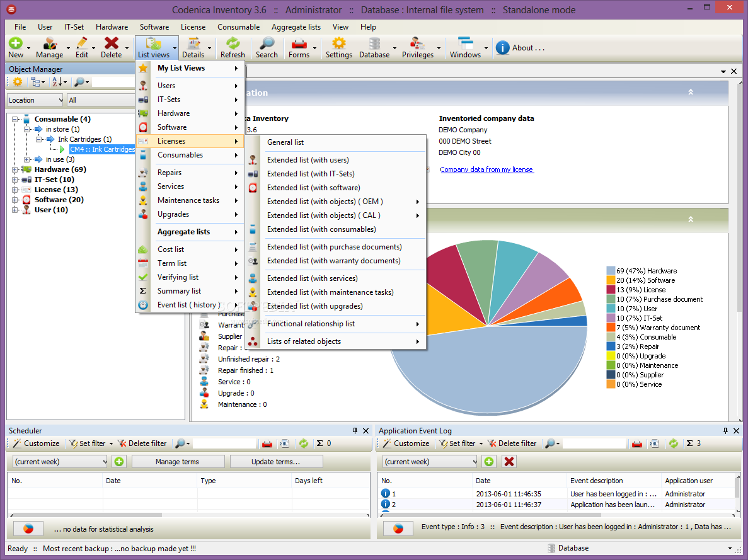Click the Software orange legend swatch
Screen dimensions: 748x560
611,280
